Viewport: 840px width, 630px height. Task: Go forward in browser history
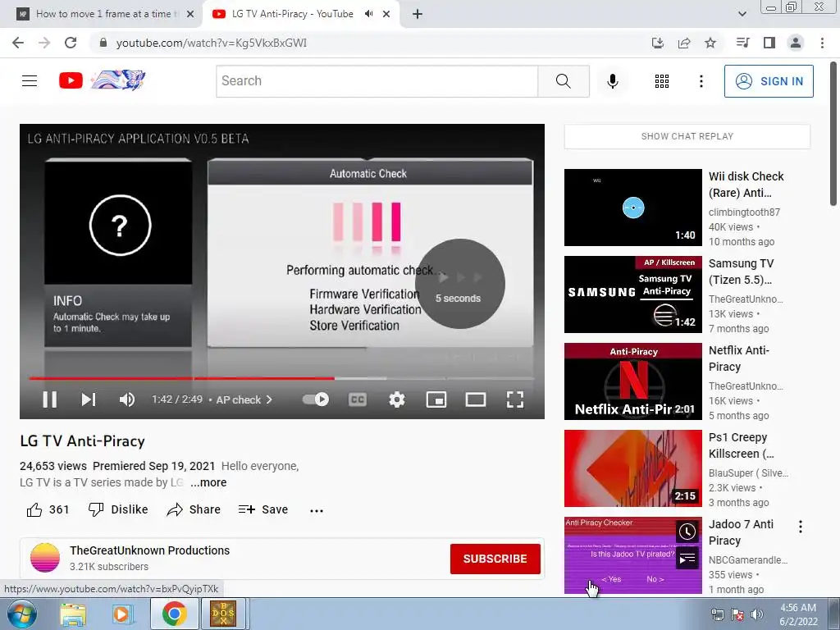click(x=44, y=43)
